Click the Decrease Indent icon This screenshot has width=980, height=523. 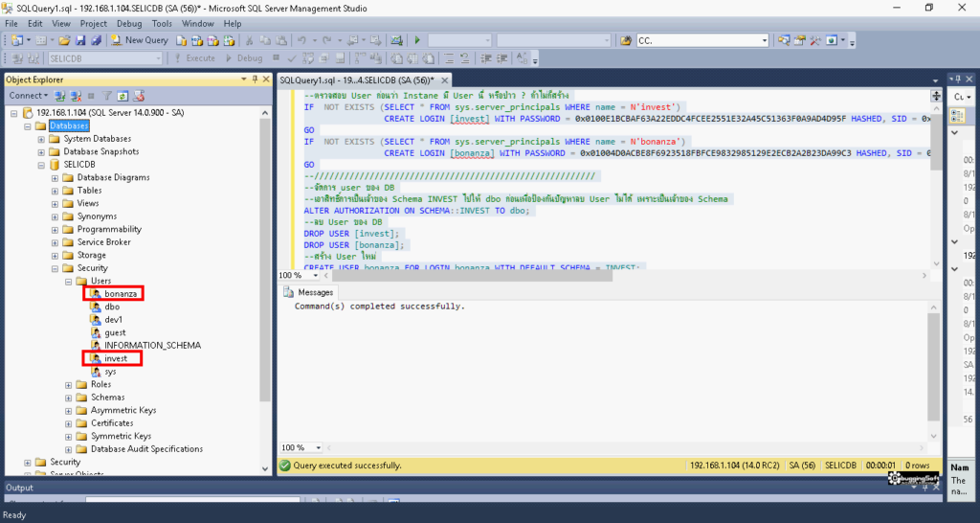coord(487,58)
